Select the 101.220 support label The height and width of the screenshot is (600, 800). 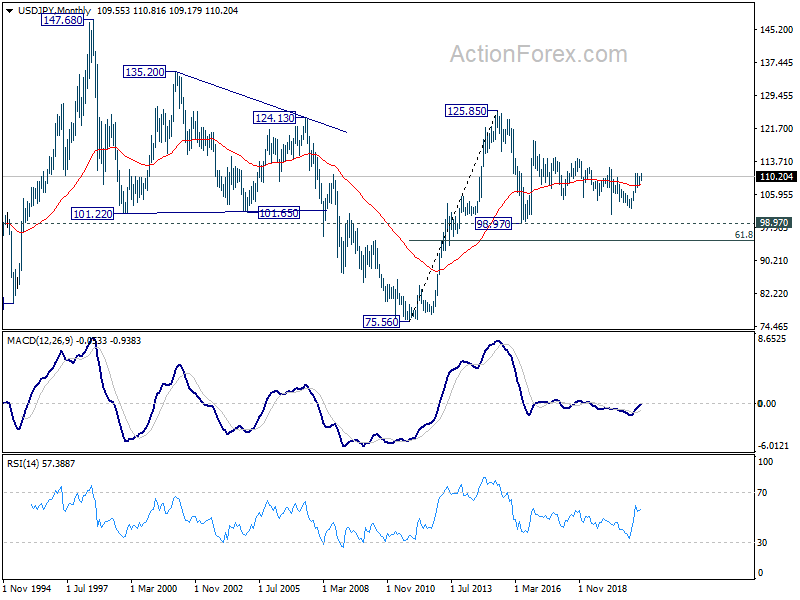pyautogui.click(x=92, y=214)
